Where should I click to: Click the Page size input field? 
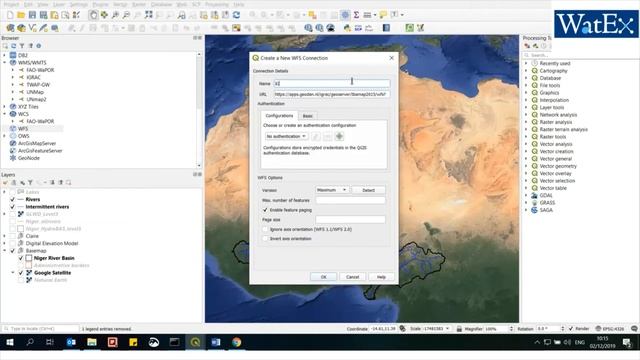click(x=350, y=220)
